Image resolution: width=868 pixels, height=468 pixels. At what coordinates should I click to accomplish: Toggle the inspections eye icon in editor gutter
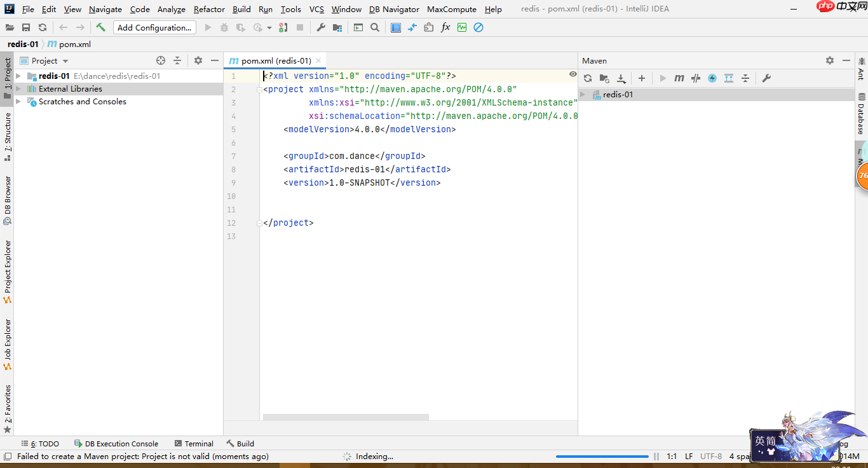pyautogui.click(x=572, y=74)
